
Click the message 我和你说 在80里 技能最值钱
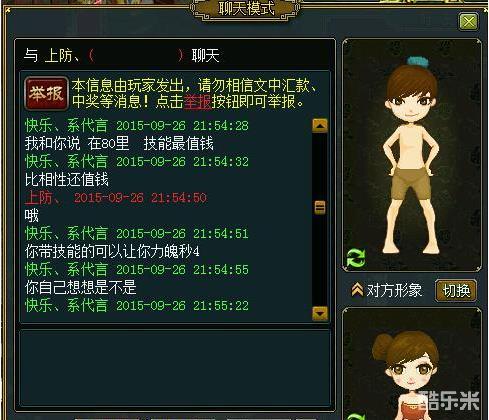[119, 144]
